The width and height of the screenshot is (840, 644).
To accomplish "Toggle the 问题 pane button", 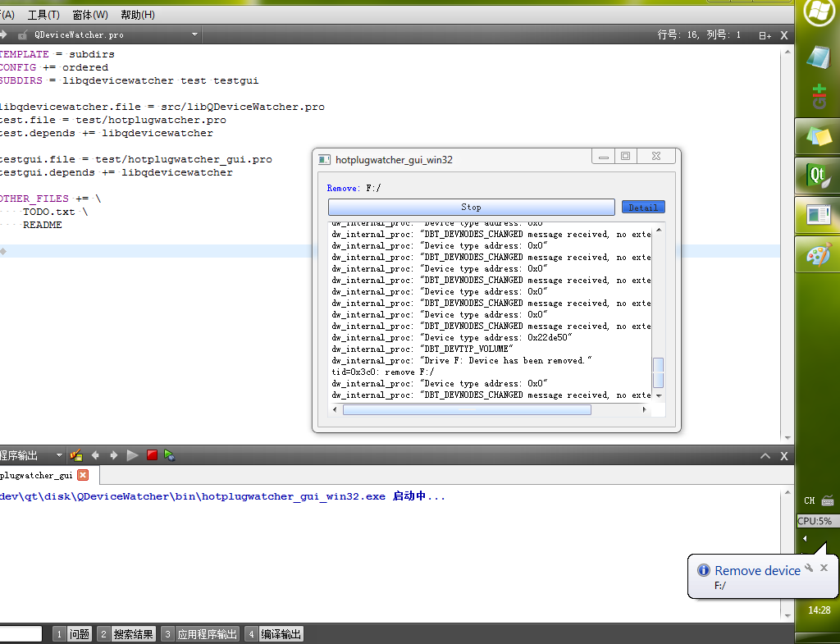I will click(72, 634).
